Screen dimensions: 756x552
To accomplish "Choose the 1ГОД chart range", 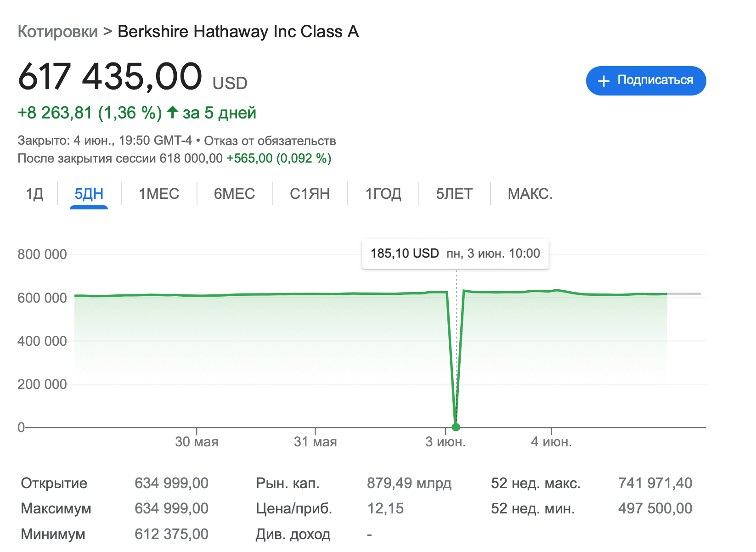I will (383, 194).
